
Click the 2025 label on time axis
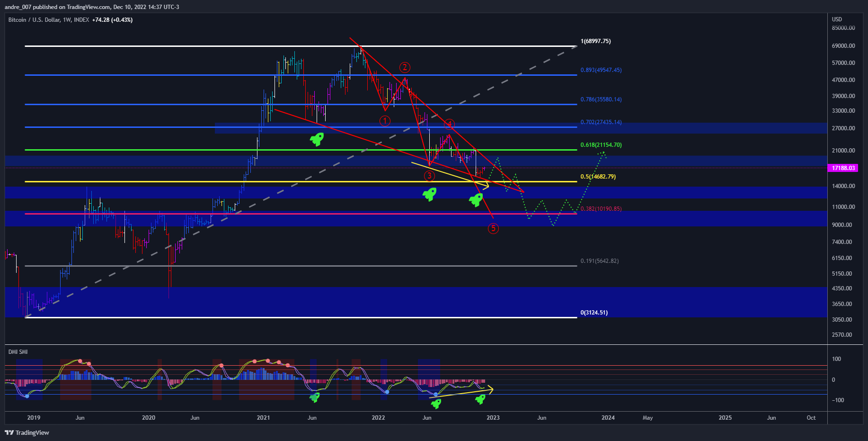click(725, 418)
